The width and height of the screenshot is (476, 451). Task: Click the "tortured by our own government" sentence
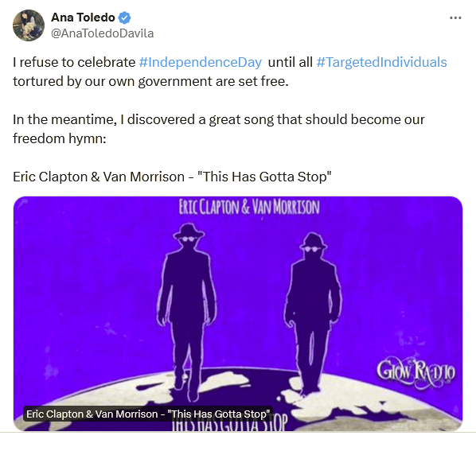(x=150, y=82)
